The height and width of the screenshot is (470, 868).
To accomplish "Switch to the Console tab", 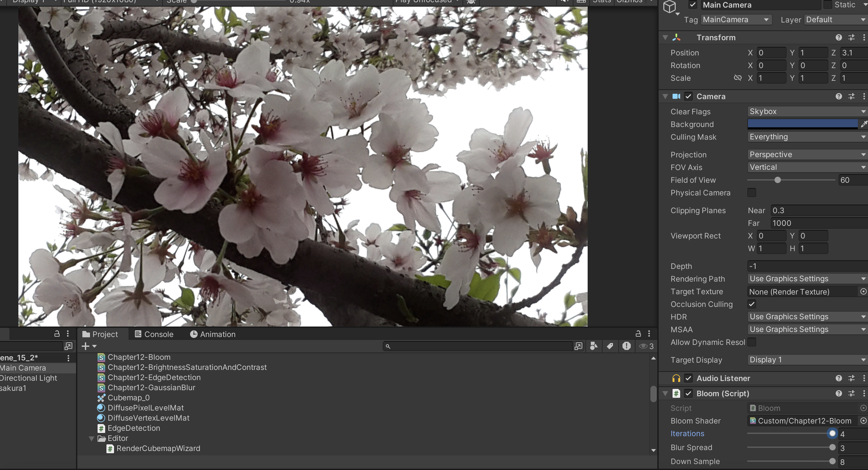I will tap(154, 334).
